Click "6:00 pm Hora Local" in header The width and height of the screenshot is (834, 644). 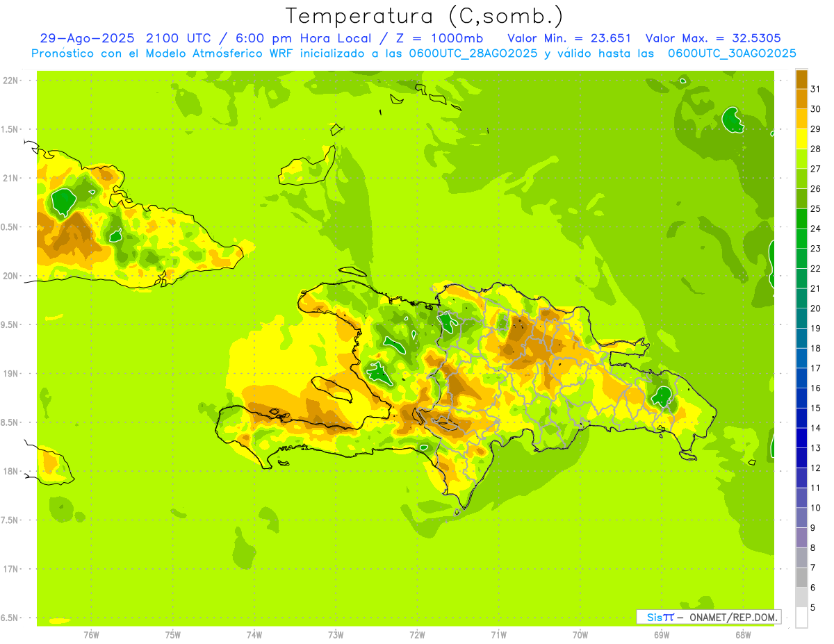302,38
